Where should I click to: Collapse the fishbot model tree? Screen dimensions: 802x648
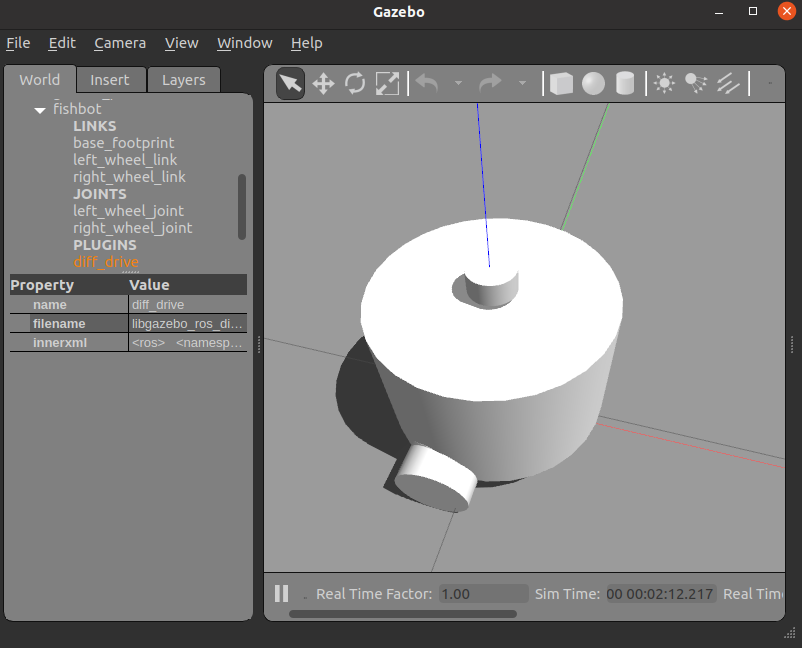[x=40, y=110]
